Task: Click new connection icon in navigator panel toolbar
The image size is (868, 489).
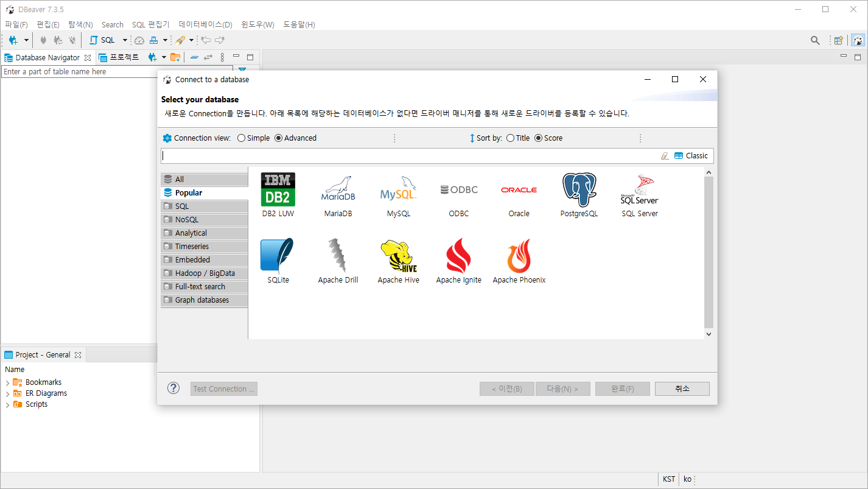Action: [x=153, y=57]
